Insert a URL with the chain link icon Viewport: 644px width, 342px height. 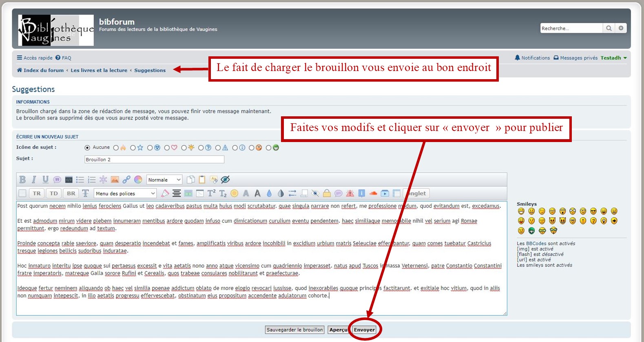point(126,180)
